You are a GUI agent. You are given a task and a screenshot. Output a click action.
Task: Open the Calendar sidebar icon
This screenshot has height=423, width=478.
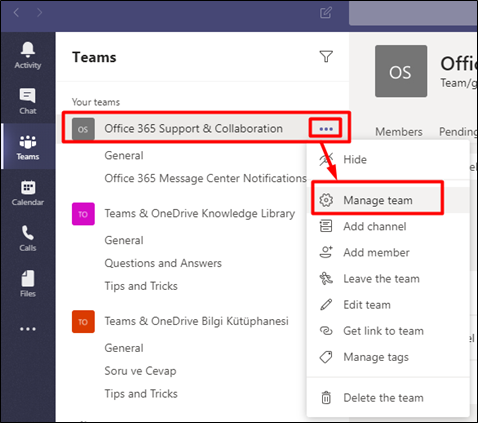pos(28,193)
